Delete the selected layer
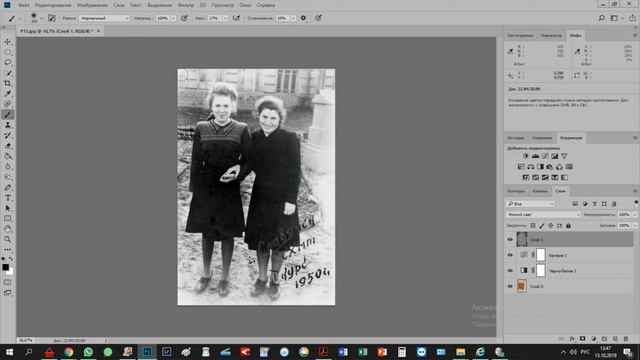Viewport: 640px width, 360px height. [626, 339]
